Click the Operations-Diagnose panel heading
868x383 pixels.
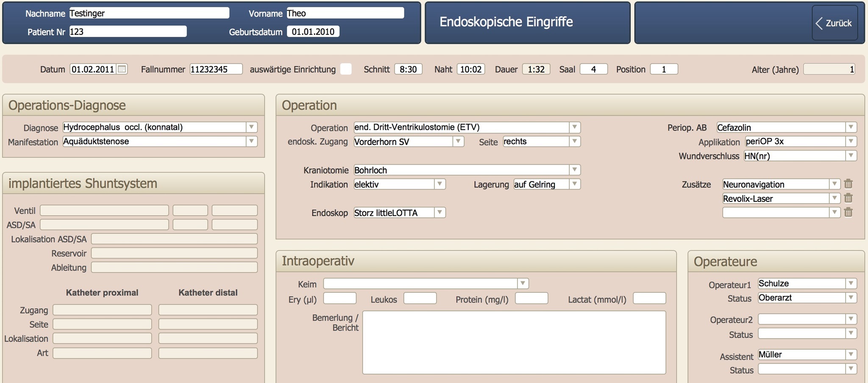(x=67, y=105)
